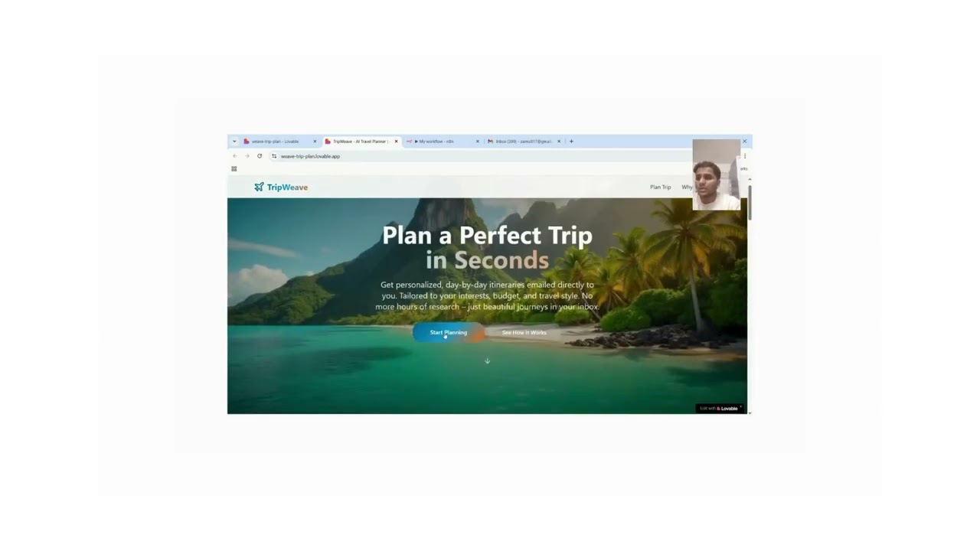Close the My workflow n8n tab
The image size is (980, 551).
pyautogui.click(x=478, y=142)
